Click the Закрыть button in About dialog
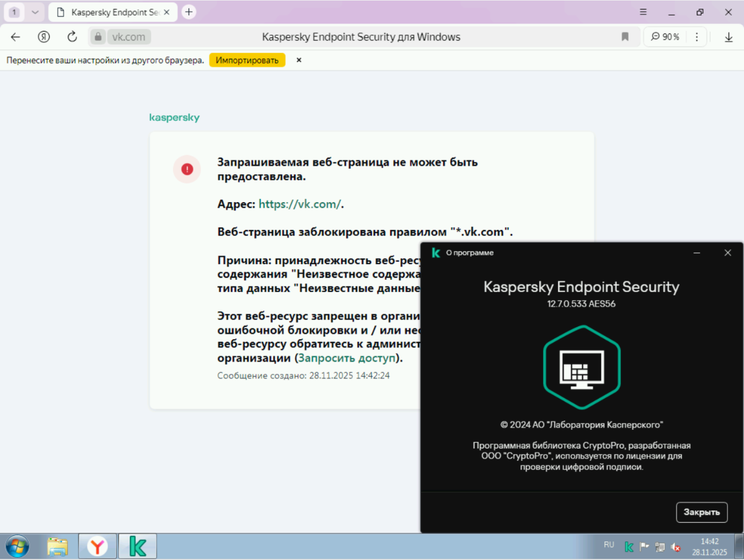 pyautogui.click(x=701, y=512)
